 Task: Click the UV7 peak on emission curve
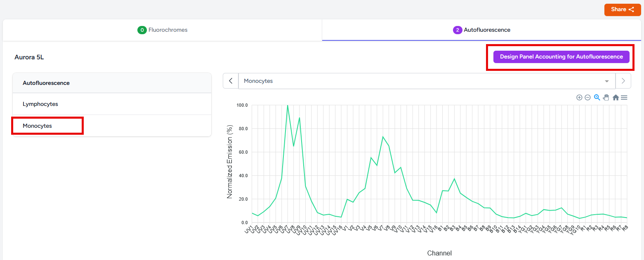pos(288,105)
